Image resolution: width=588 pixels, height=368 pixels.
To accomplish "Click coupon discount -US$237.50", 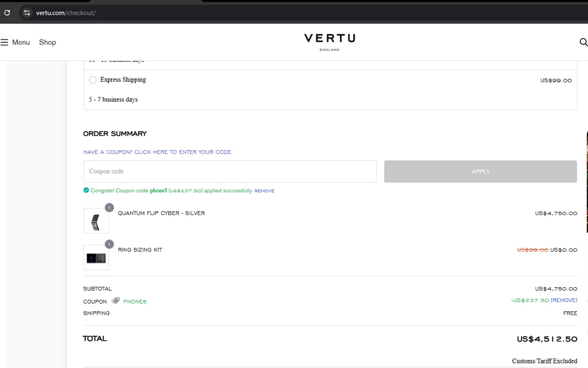I will [530, 301].
